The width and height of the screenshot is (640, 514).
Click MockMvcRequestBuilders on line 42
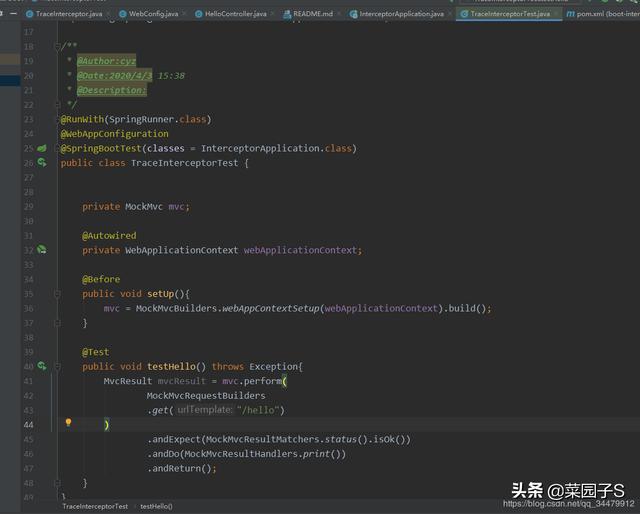click(x=206, y=396)
